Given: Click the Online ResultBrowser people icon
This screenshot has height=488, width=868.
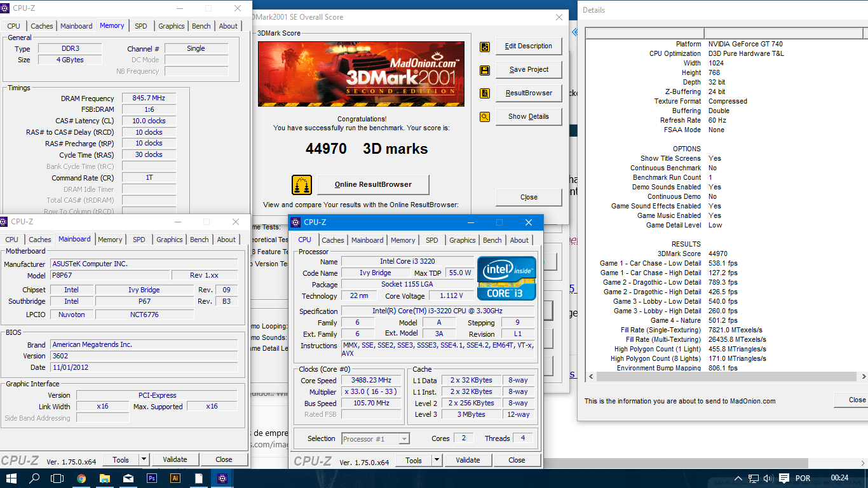Looking at the screenshot, I should (302, 185).
